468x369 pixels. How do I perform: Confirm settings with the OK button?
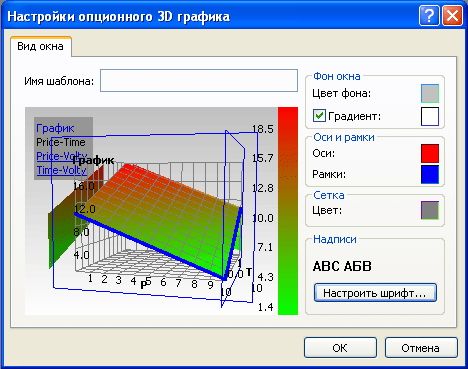[x=340, y=348]
